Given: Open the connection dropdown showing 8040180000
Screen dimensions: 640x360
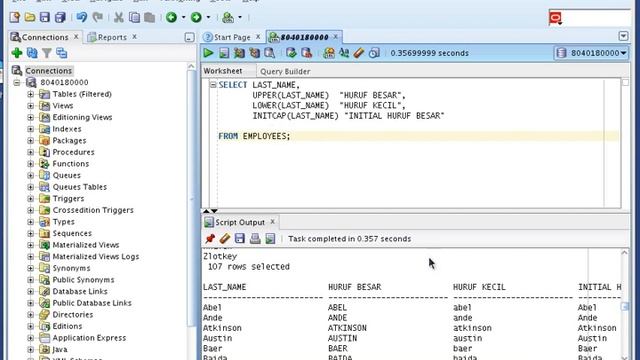Looking at the screenshot, I should pos(591,53).
